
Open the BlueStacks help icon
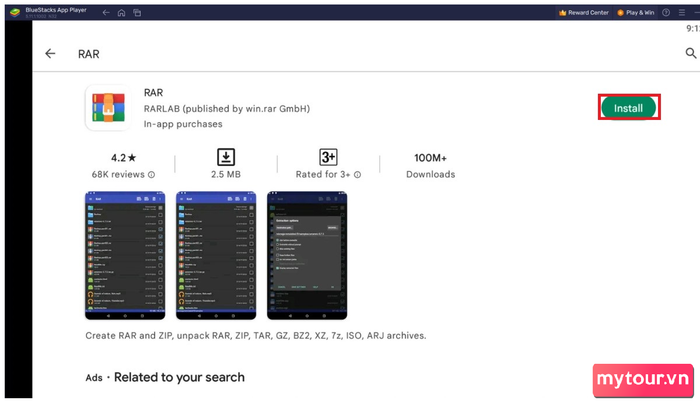666,13
